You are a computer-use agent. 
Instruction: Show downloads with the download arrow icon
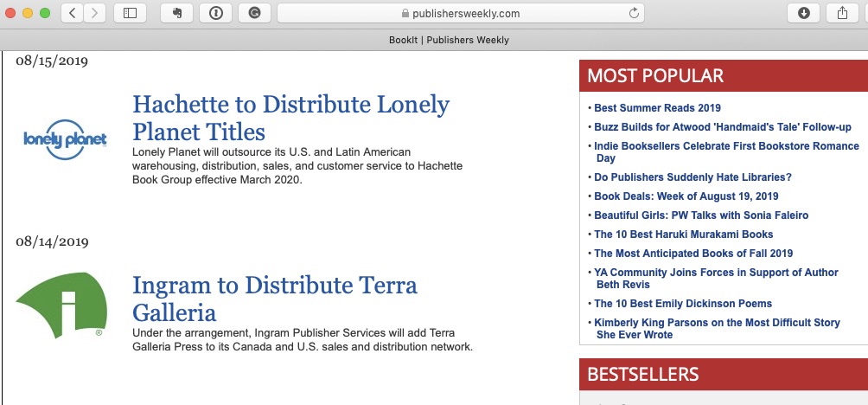pos(804,13)
